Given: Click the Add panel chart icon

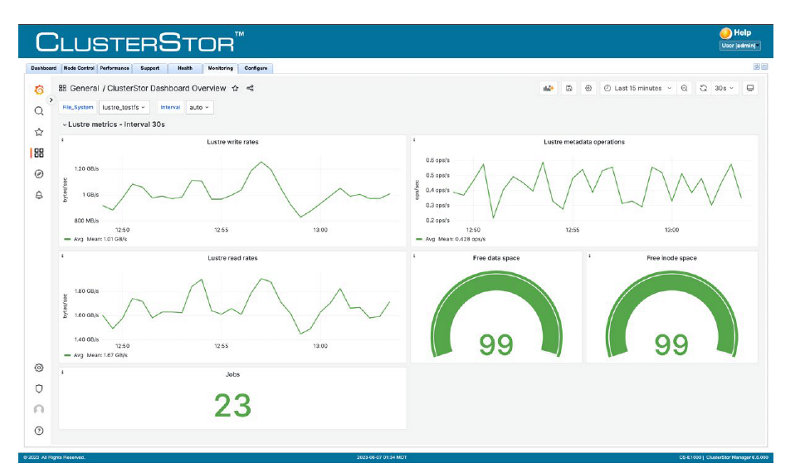Looking at the screenshot, I should tap(548, 88).
